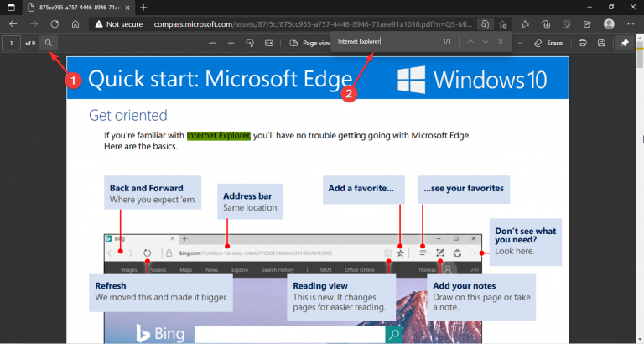Close the find bar
Image resolution: width=644 pixels, height=344 pixels.
[x=501, y=41]
